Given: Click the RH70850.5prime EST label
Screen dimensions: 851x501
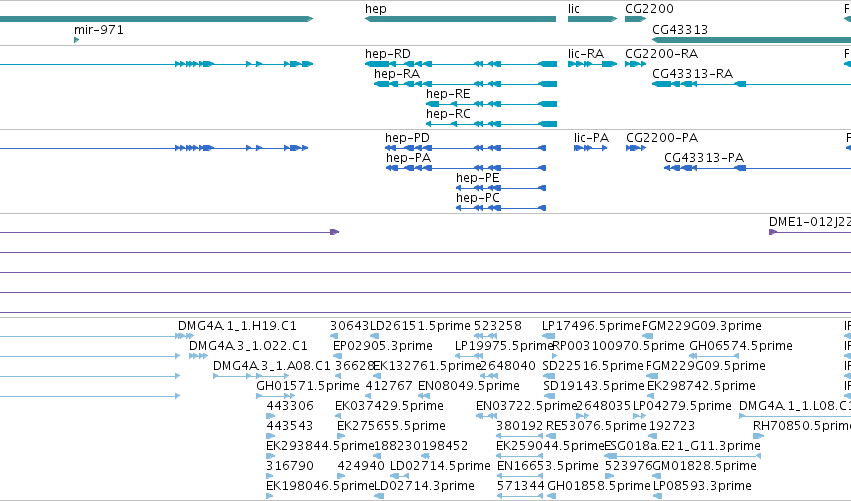Looking at the screenshot, I should [x=802, y=426].
